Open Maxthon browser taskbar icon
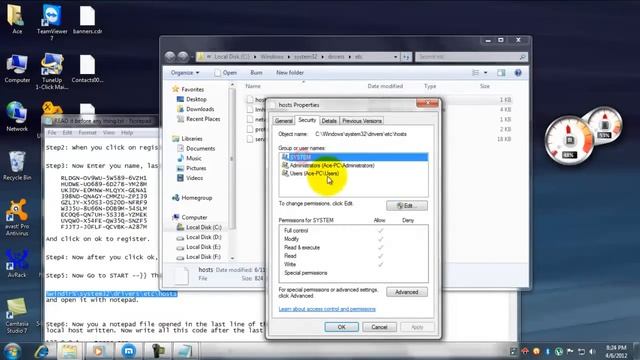640x360 pixels. 129,351
